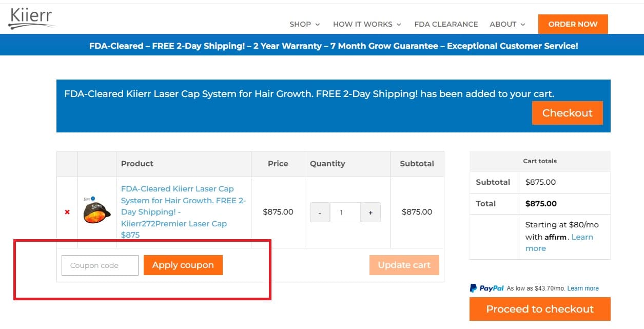The width and height of the screenshot is (644, 329).
Task: Select the quantity number input box
Action: click(x=345, y=211)
